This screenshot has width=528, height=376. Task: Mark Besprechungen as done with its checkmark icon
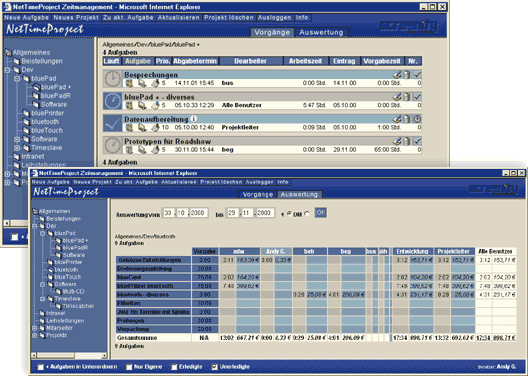[x=417, y=75]
